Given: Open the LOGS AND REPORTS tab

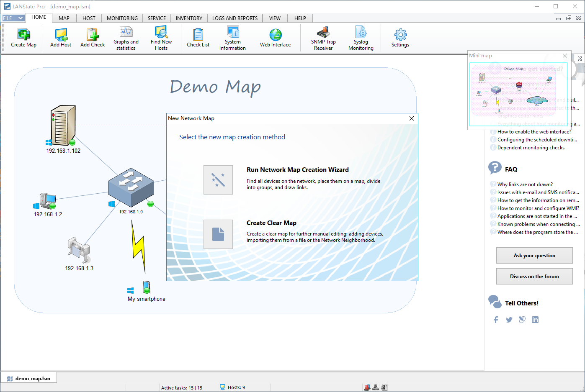Looking at the screenshot, I should (235, 18).
